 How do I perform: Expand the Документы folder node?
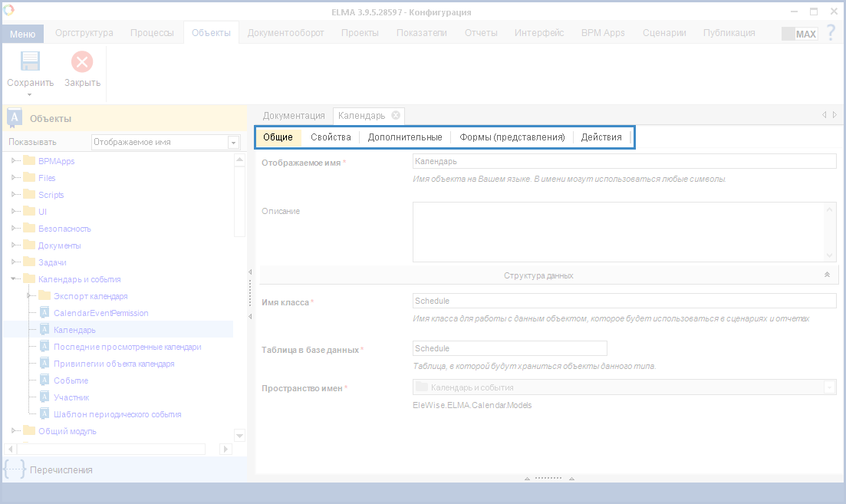[14, 245]
